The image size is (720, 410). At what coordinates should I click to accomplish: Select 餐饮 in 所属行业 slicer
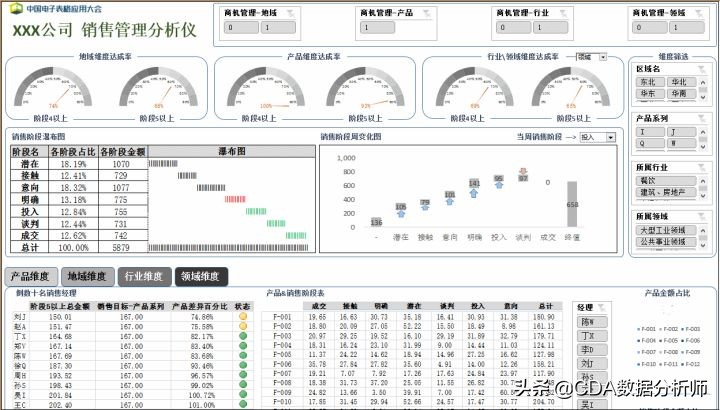tap(666, 181)
